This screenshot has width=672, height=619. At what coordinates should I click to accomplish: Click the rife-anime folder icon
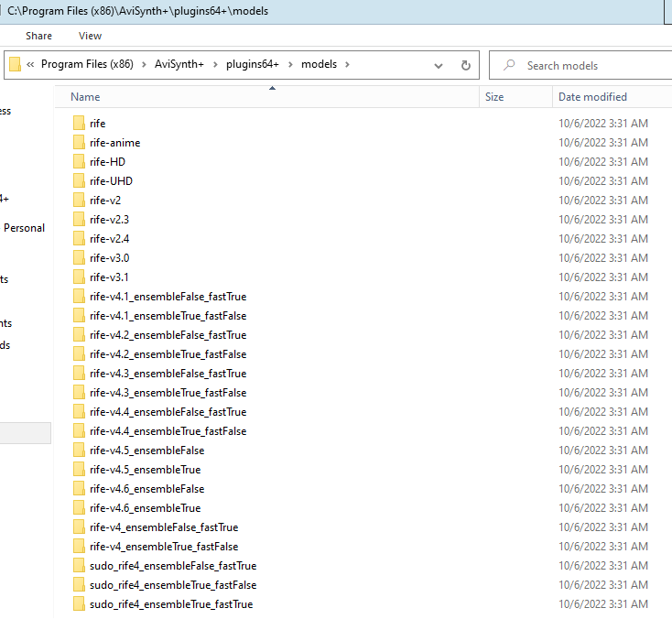pos(79,142)
